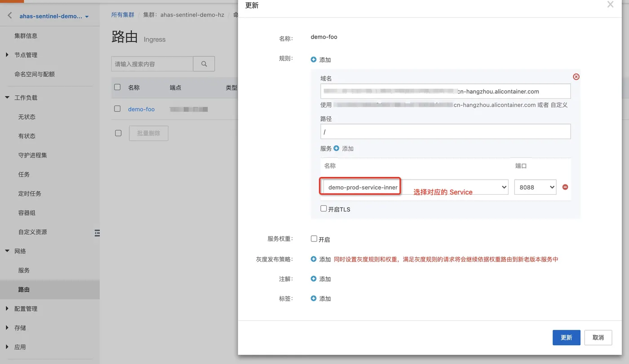
Task: Toggle the 开启TLS checkbox
Action: coord(323,209)
